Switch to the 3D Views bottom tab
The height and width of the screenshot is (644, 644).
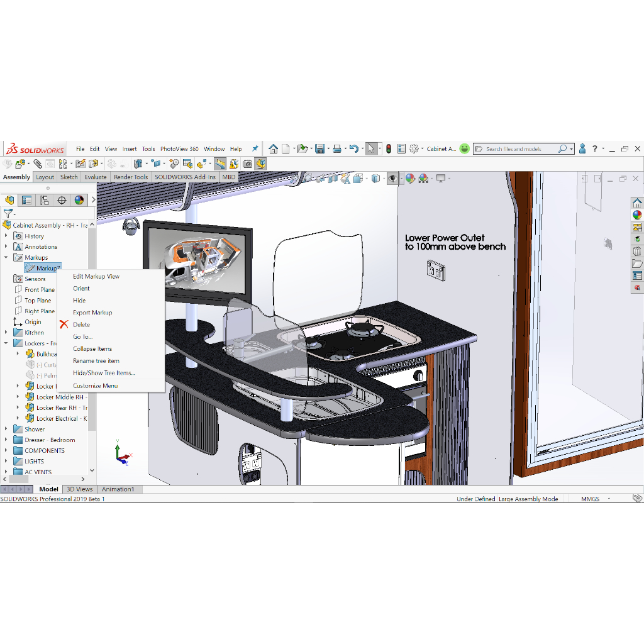point(80,489)
